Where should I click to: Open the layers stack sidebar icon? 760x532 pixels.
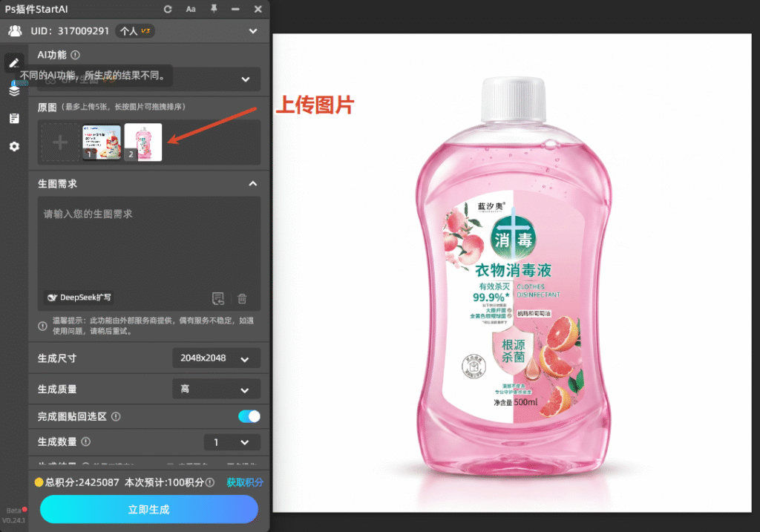coord(14,90)
